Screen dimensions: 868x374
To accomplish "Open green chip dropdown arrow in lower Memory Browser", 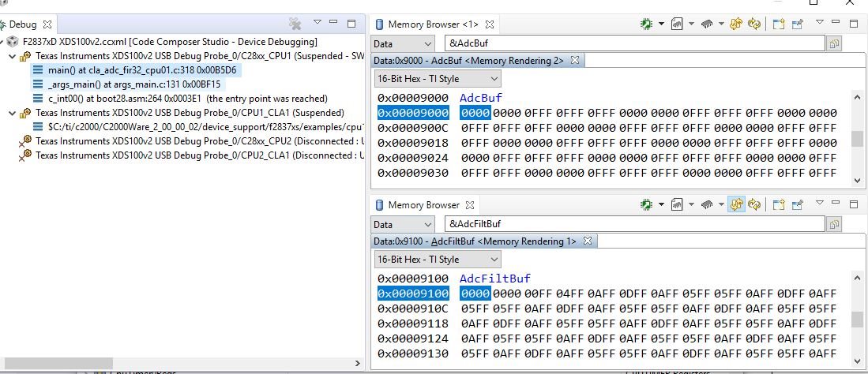I will click(x=661, y=204).
